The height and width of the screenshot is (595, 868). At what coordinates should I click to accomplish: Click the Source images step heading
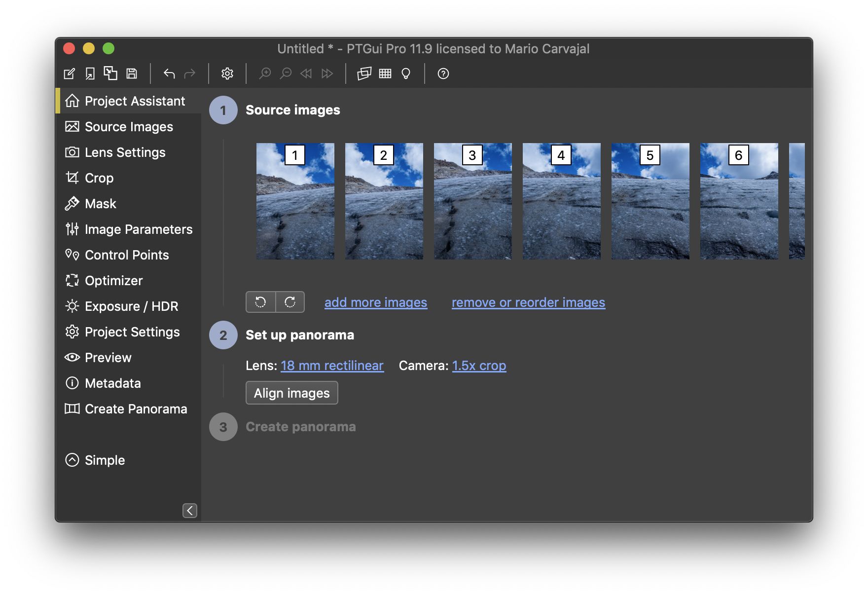click(293, 110)
